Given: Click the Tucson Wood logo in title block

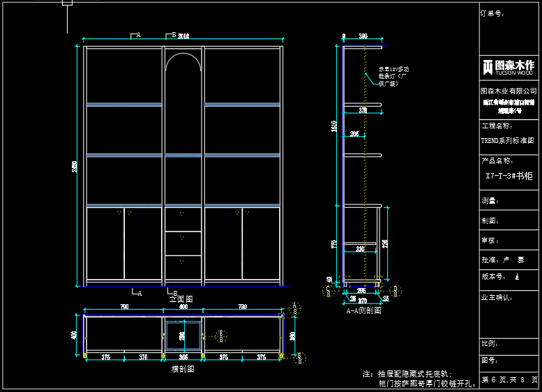Looking at the screenshot, I should (x=509, y=68).
